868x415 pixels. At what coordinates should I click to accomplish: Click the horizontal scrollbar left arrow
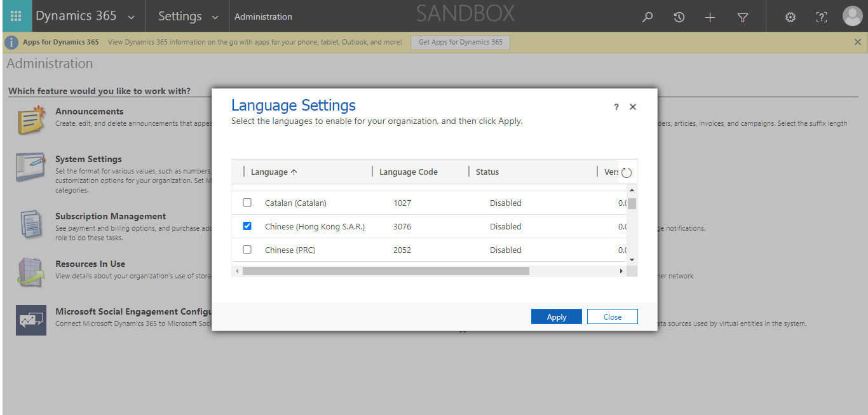coord(238,271)
